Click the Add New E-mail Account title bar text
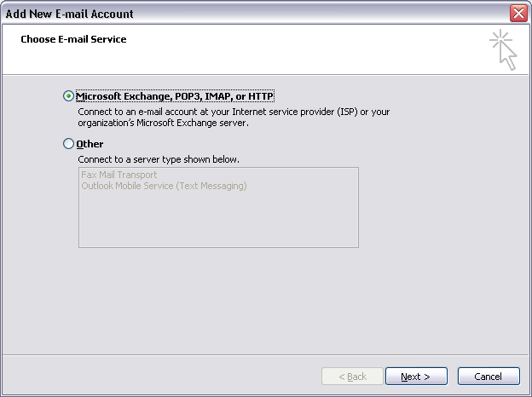The height and width of the screenshot is (397, 532). [x=70, y=14]
